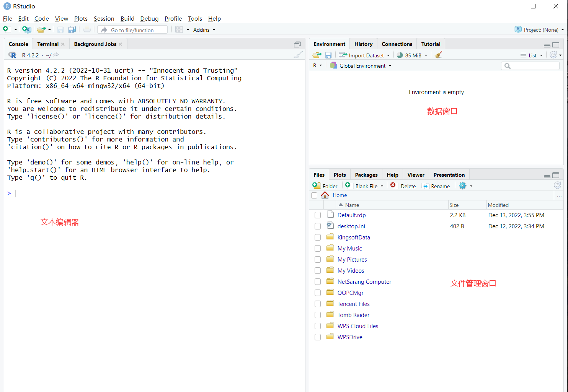Clear environment objects broom icon
This screenshot has height=392, width=568.
(439, 55)
